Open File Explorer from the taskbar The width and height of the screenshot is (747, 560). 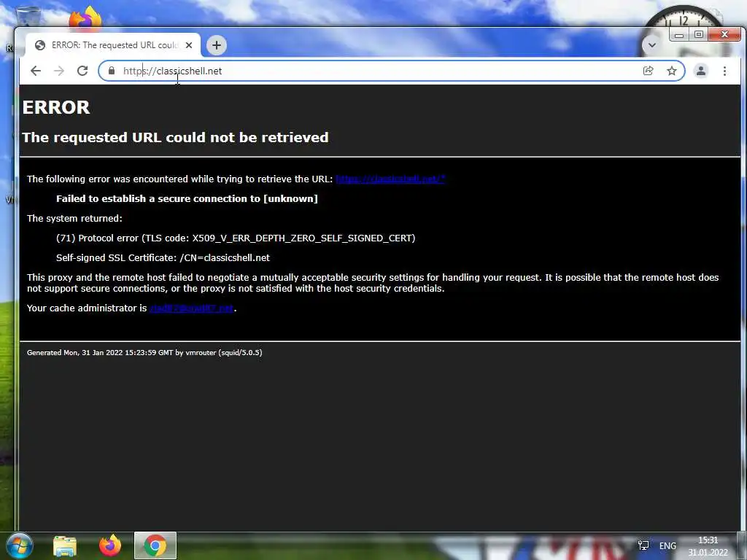click(65, 546)
